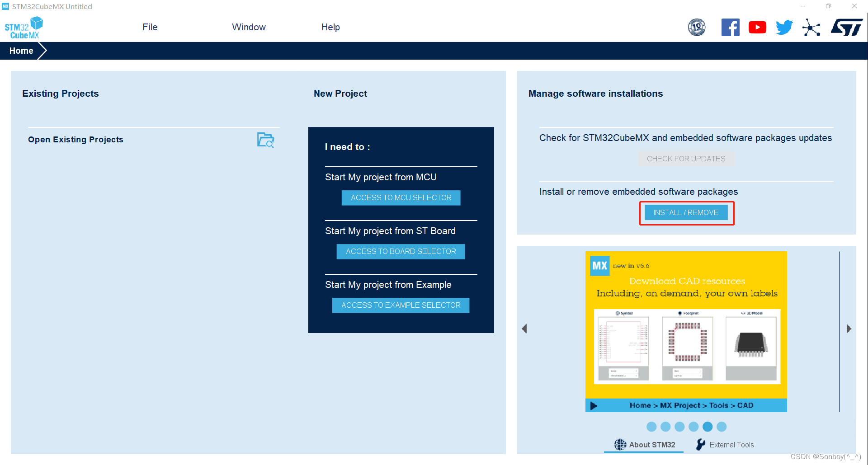Select the second carousel dot
The height and width of the screenshot is (465, 868).
click(665, 427)
